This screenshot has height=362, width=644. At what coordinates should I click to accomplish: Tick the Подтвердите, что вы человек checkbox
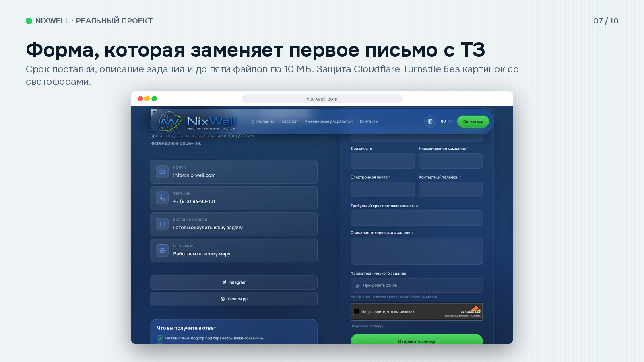(356, 312)
